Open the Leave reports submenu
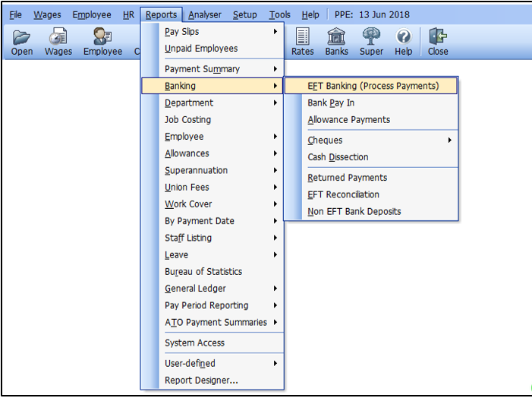Viewport: 532px width, 398px height. [x=212, y=255]
